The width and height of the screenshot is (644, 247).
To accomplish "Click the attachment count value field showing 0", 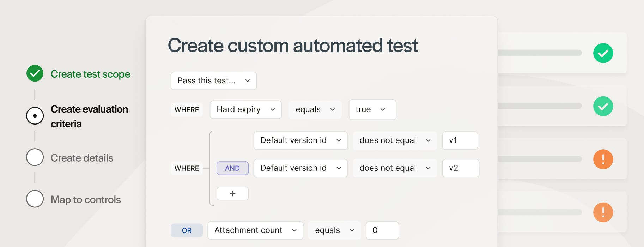I will click(382, 230).
